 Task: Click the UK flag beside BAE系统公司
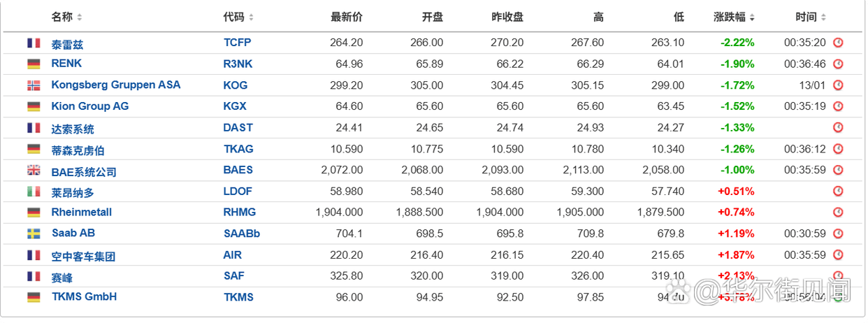[x=34, y=170]
